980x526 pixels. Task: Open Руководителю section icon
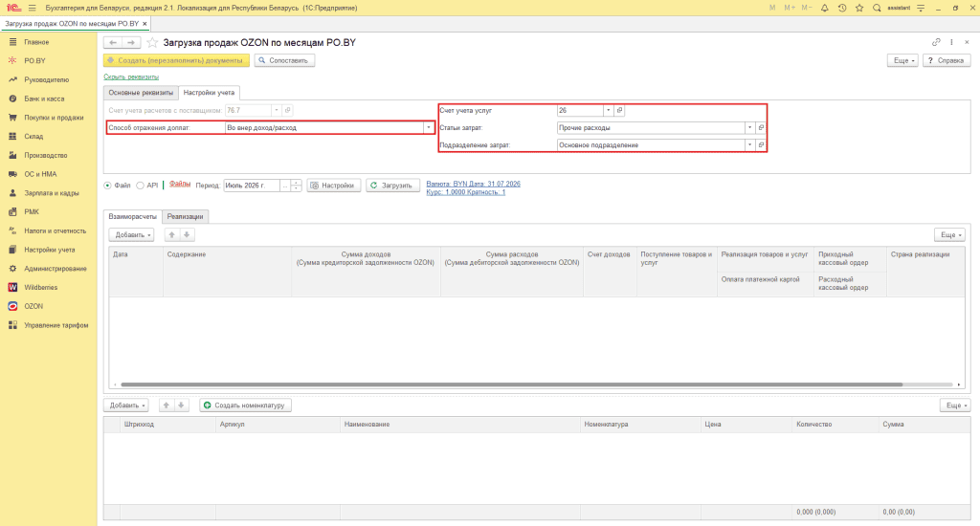pos(12,80)
